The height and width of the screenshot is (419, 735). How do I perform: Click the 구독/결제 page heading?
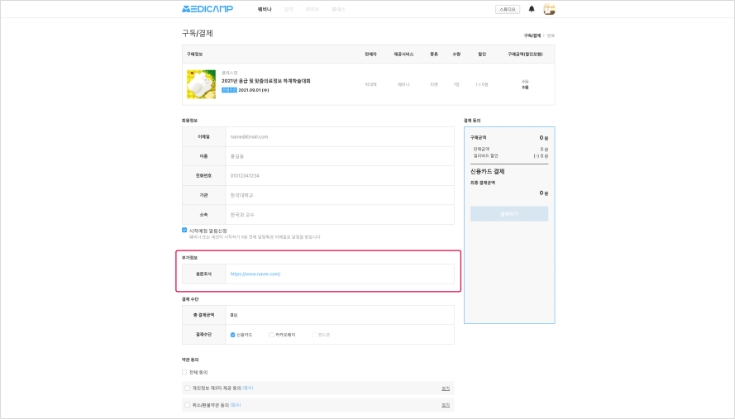tap(197, 33)
